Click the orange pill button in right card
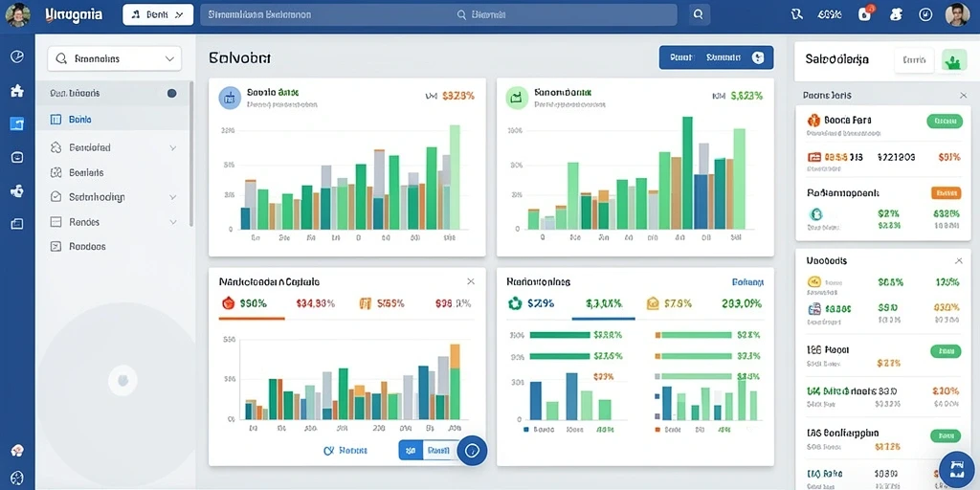980x490 pixels. [x=947, y=193]
